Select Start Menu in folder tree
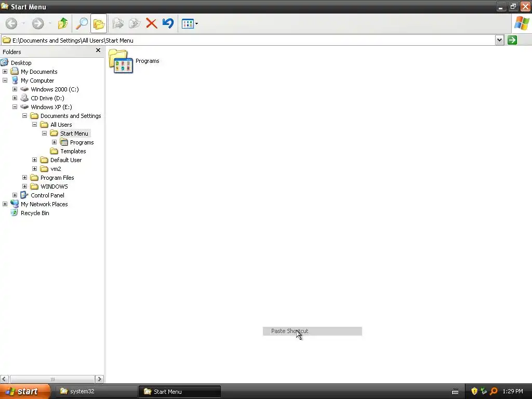 tap(74, 134)
